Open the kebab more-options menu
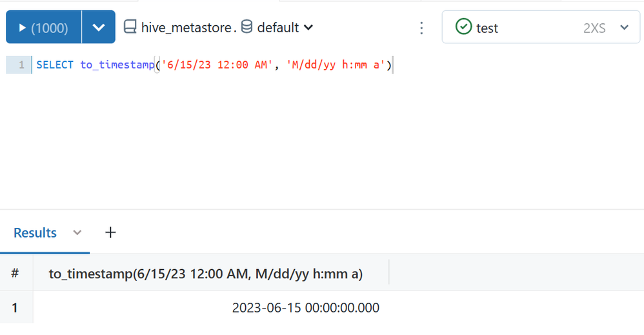Viewport: 644px width, 335px height. (x=421, y=28)
